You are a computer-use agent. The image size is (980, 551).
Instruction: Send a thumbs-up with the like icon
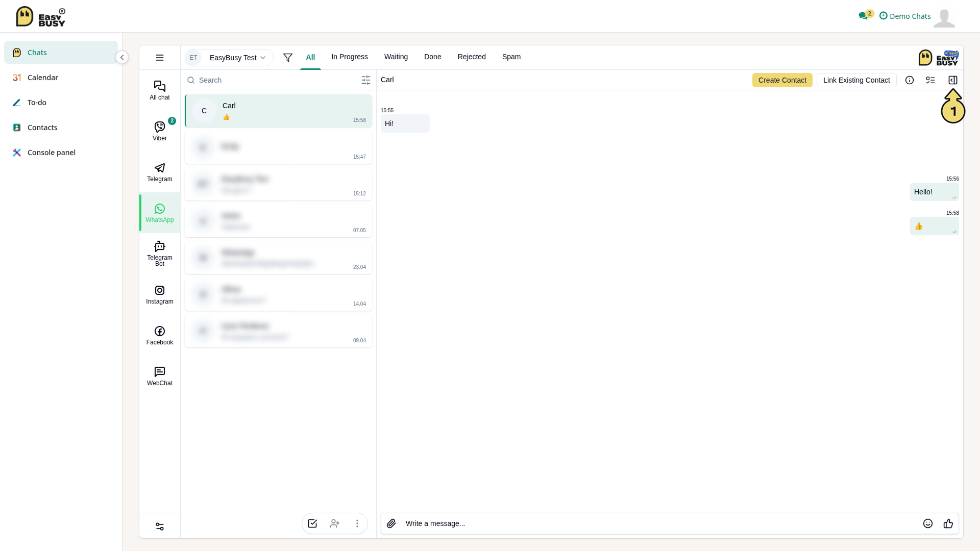coord(948,523)
